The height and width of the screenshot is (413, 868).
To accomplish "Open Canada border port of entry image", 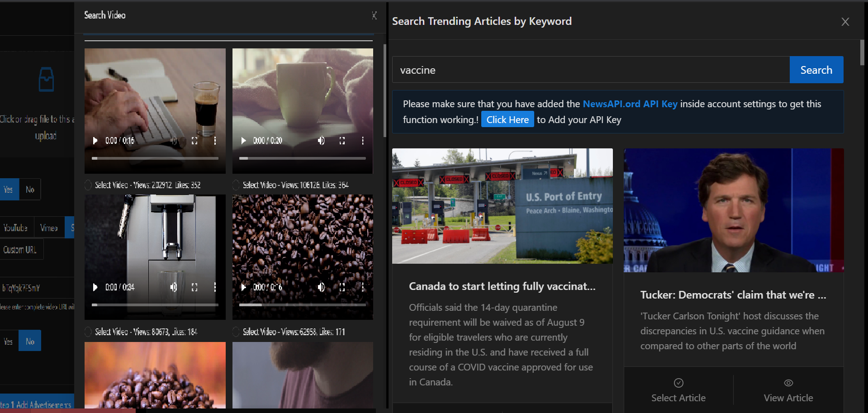I will pyautogui.click(x=503, y=206).
